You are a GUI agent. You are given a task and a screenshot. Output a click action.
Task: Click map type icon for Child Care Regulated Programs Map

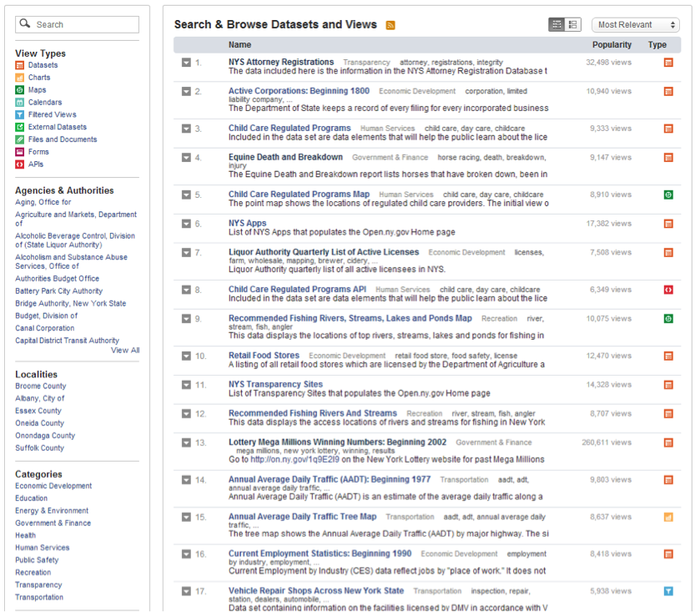click(668, 195)
